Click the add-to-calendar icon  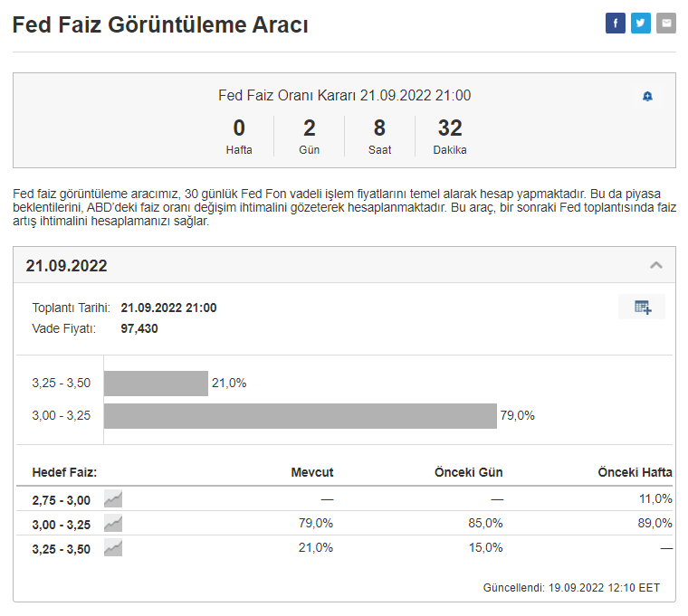click(642, 308)
